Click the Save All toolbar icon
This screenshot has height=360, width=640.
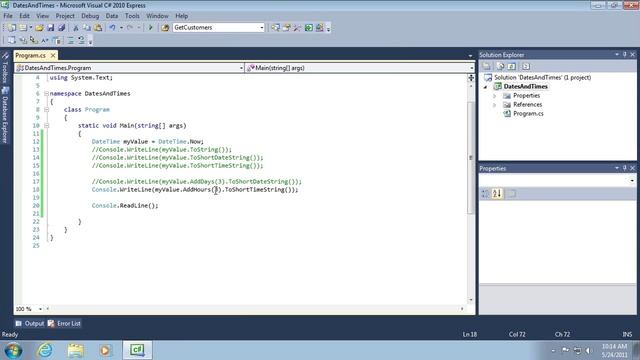point(62,28)
